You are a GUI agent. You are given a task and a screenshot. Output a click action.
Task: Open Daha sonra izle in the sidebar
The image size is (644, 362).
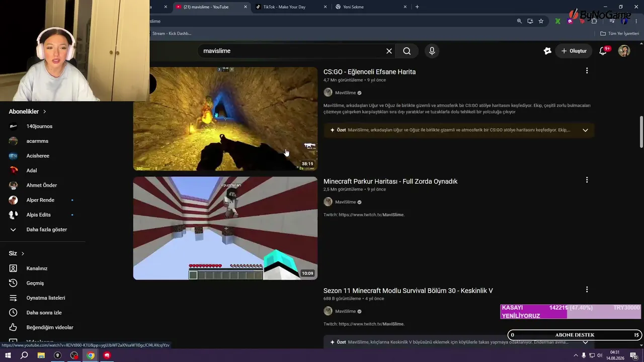point(43,313)
